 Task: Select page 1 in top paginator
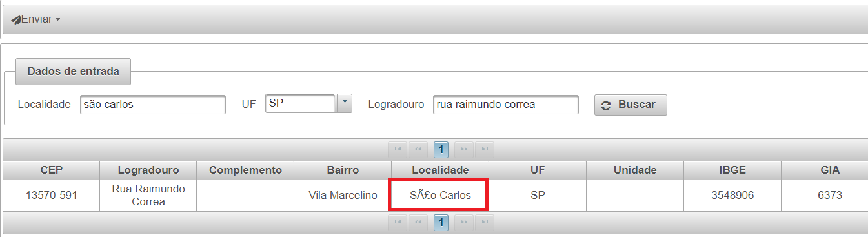pos(441,150)
